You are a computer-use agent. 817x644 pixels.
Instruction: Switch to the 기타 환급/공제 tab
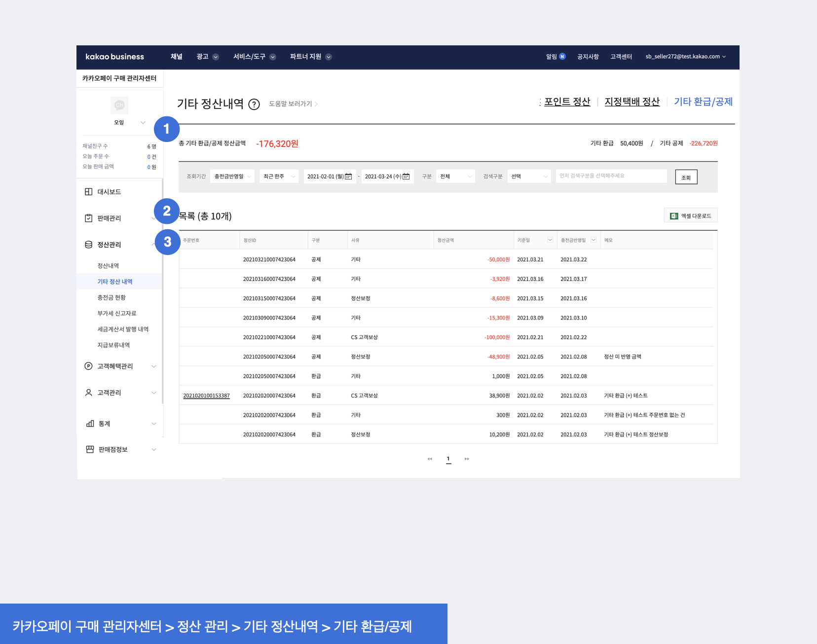point(703,102)
